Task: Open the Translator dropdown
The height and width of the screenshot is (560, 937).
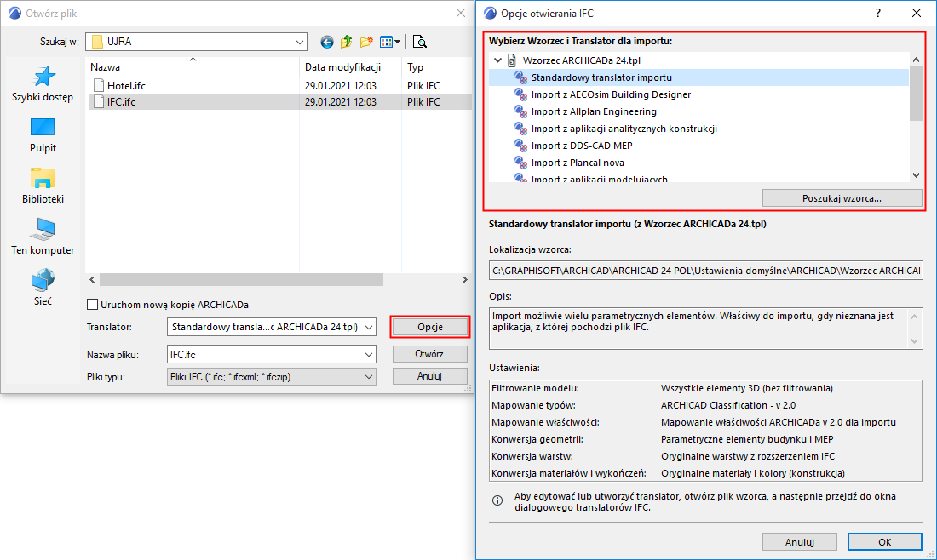Action: tap(370, 327)
